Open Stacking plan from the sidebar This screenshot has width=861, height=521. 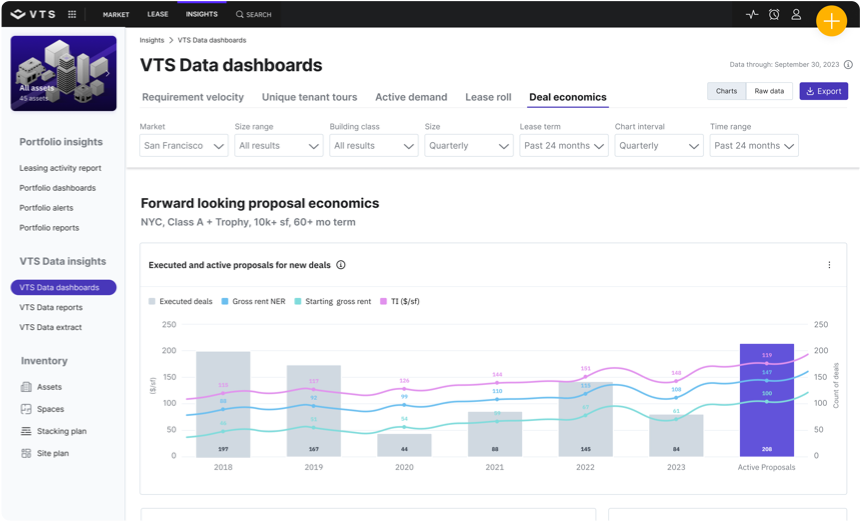[61, 431]
